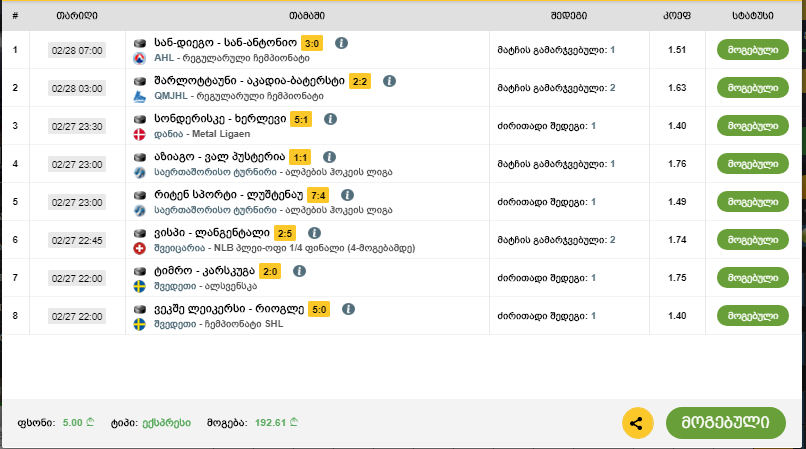Click team names ტიმრო - კარსკუგა
Viewport: 806px width, 449px height.
coord(204,271)
